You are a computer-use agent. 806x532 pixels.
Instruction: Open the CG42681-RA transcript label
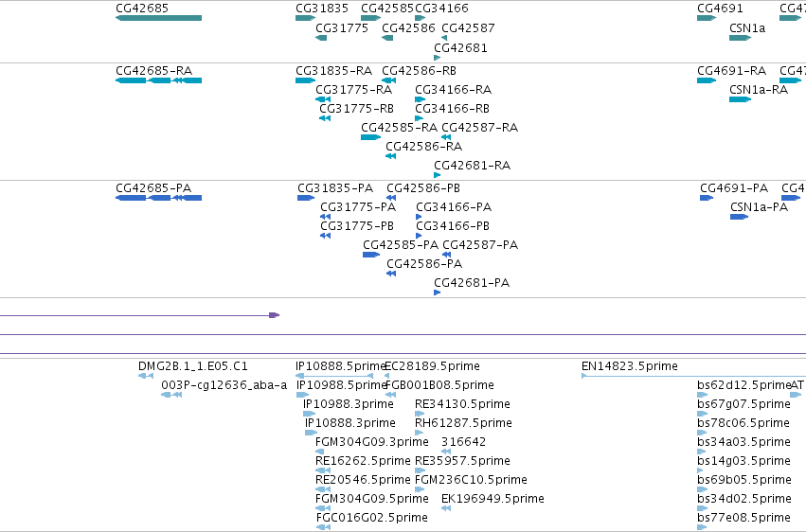(473, 166)
